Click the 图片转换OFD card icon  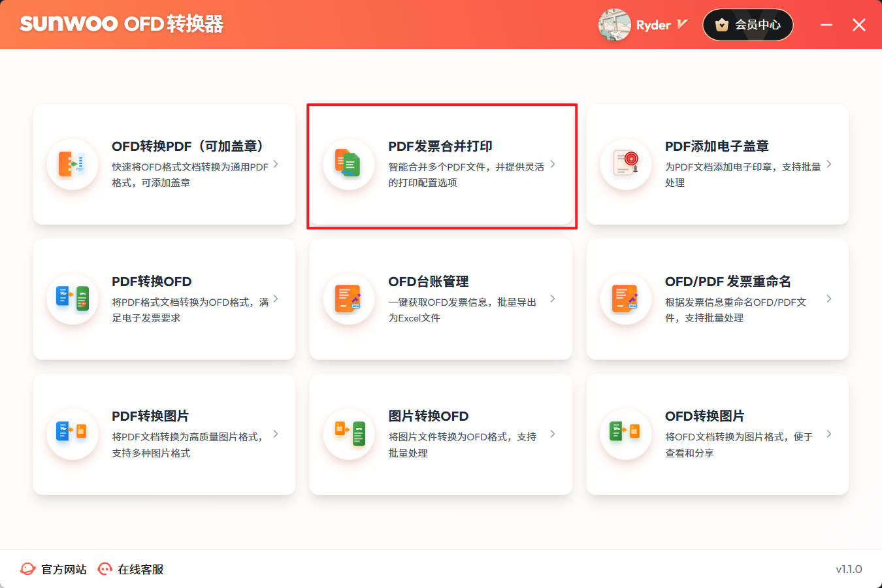point(349,434)
